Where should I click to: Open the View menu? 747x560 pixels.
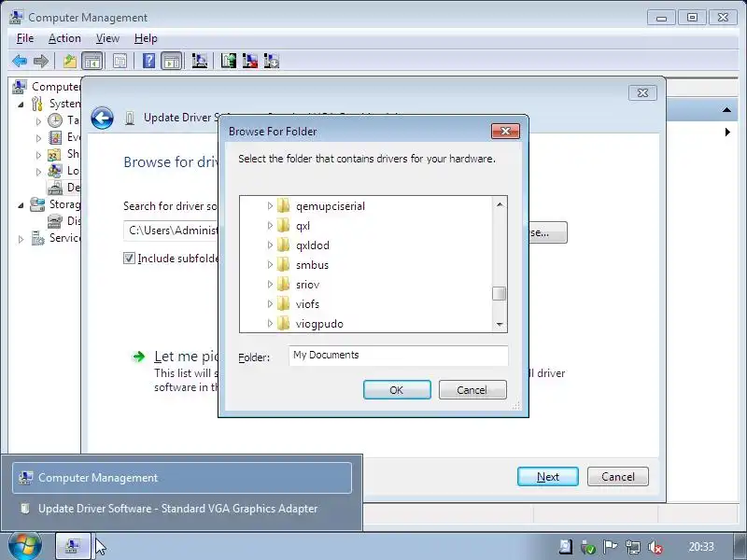[x=107, y=38]
